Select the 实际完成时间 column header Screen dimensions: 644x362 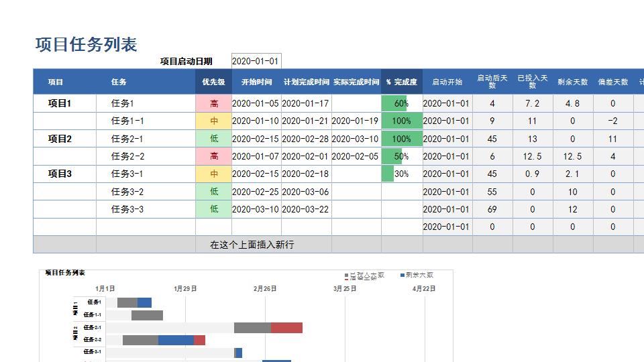click(x=356, y=82)
